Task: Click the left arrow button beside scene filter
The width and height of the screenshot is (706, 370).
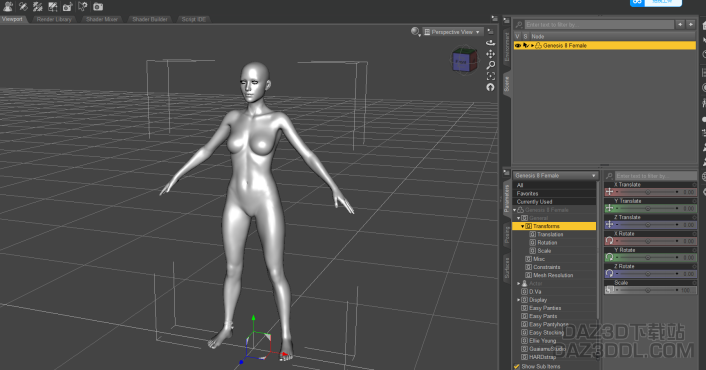Action: click(680, 24)
